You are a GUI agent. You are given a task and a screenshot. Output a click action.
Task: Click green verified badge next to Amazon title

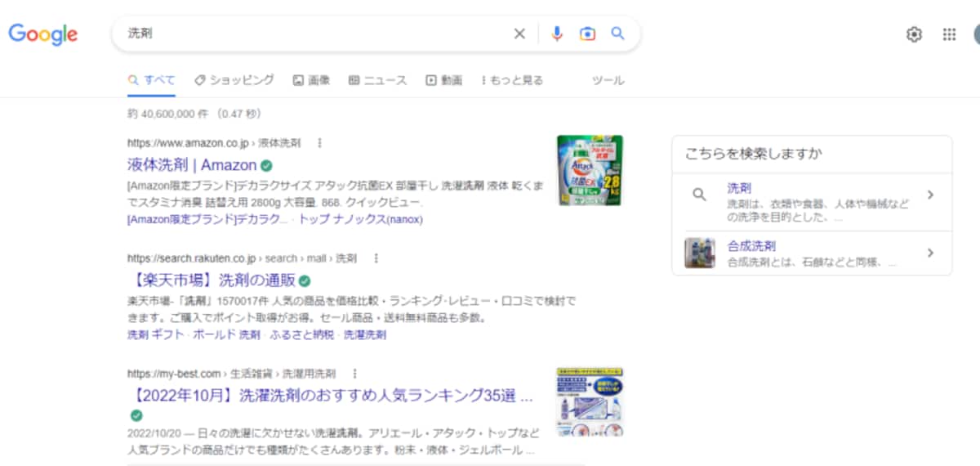(266, 165)
